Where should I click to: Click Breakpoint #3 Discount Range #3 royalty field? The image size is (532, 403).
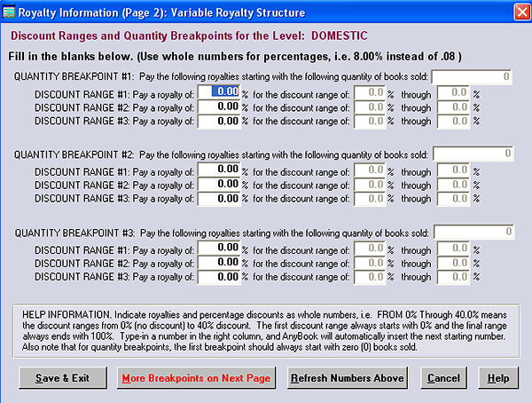pos(218,277)
